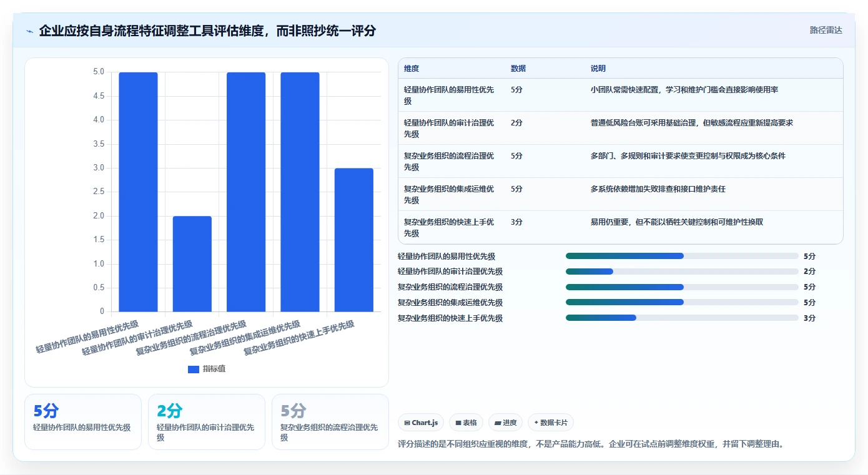Toggle the 指标值 legend color box

(194, 369)
